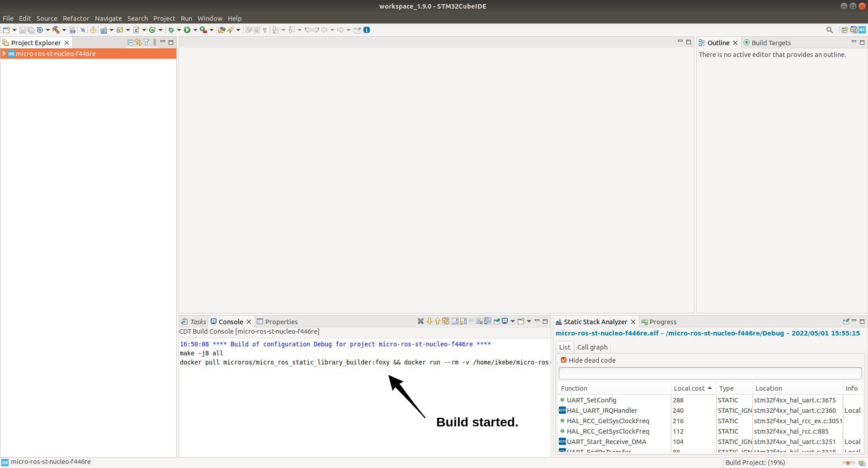868x468 pixels.
Task: Click the Console previous error up arrow
Action: coord(437,321)
